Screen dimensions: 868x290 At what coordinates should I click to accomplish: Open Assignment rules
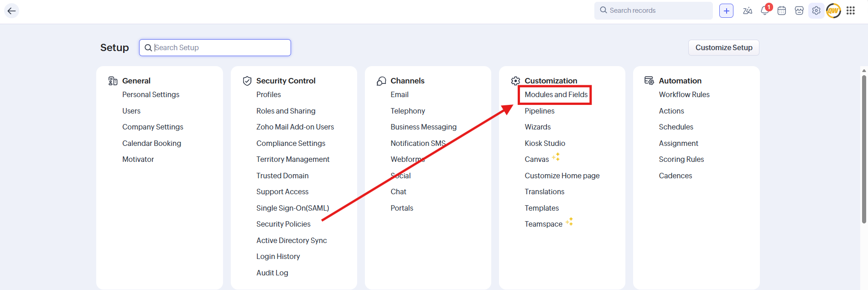679,143
